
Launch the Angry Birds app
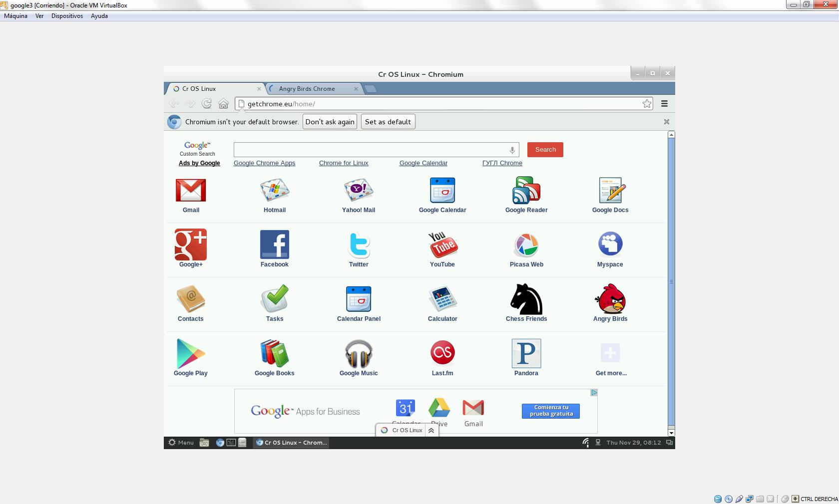tap(610, 299)
